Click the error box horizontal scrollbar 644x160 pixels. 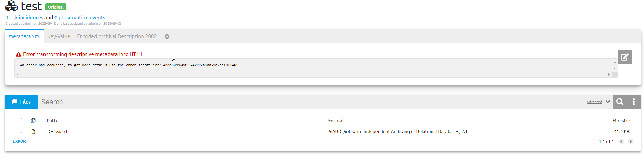313,74
